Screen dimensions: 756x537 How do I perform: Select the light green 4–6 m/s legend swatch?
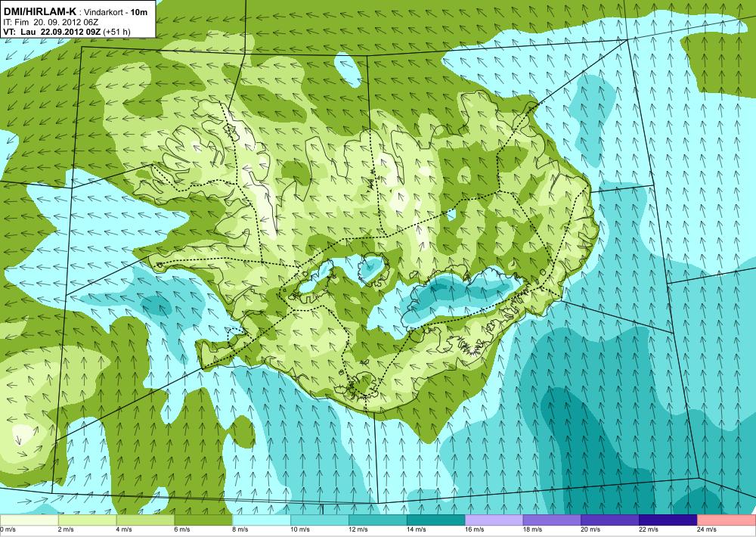click(x=145, y=520)
